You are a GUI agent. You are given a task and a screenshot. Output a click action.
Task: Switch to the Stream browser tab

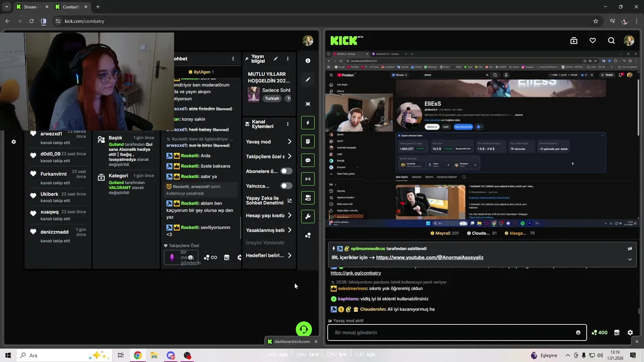point(32,7)
